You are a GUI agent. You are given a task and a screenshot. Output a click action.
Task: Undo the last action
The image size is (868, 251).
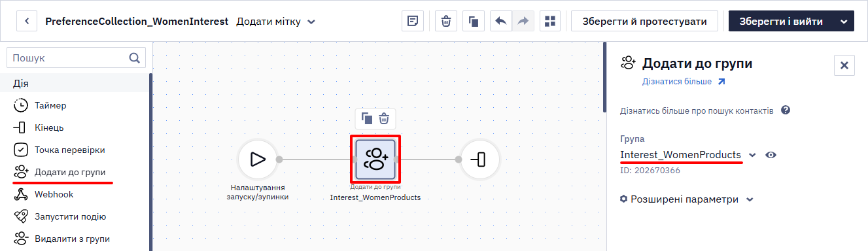pos(500,21)
